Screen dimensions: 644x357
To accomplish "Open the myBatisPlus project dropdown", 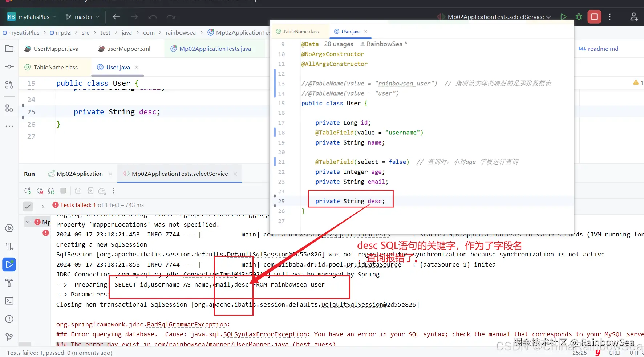I will coord(32,17).
